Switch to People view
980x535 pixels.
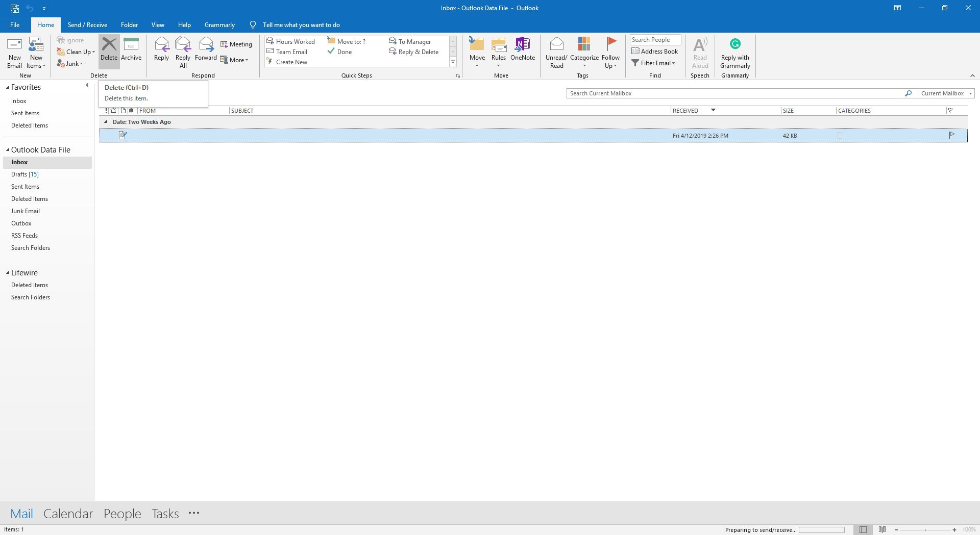[x=122, y=514]
